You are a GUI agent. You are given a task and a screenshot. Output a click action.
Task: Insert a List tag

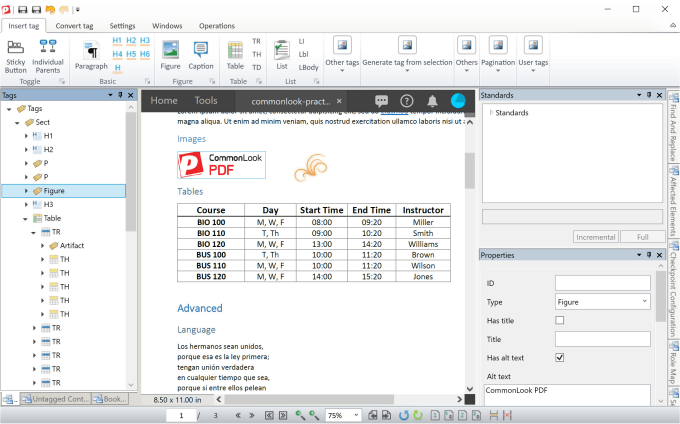(282, 55)
